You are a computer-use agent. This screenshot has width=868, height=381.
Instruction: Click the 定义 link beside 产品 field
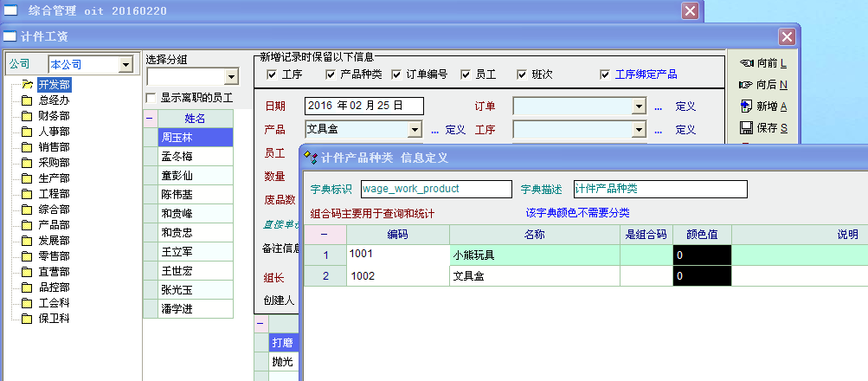455,130
